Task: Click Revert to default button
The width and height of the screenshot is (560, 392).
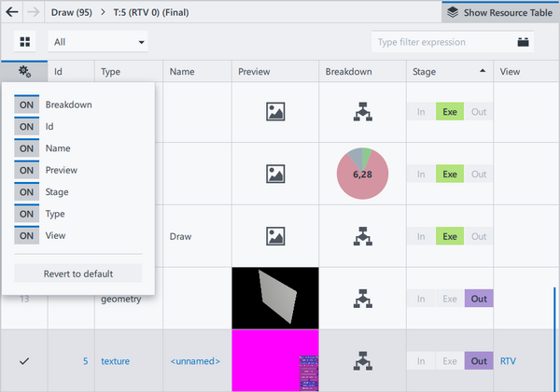Action: (78, 273)
